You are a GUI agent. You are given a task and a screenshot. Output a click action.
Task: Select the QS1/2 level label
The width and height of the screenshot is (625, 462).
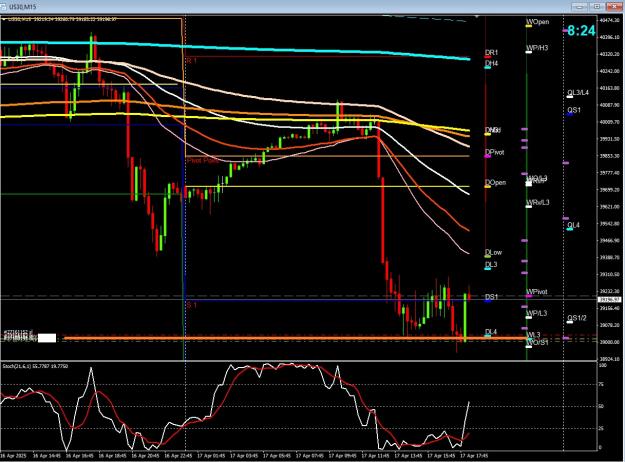coord(577,318)
